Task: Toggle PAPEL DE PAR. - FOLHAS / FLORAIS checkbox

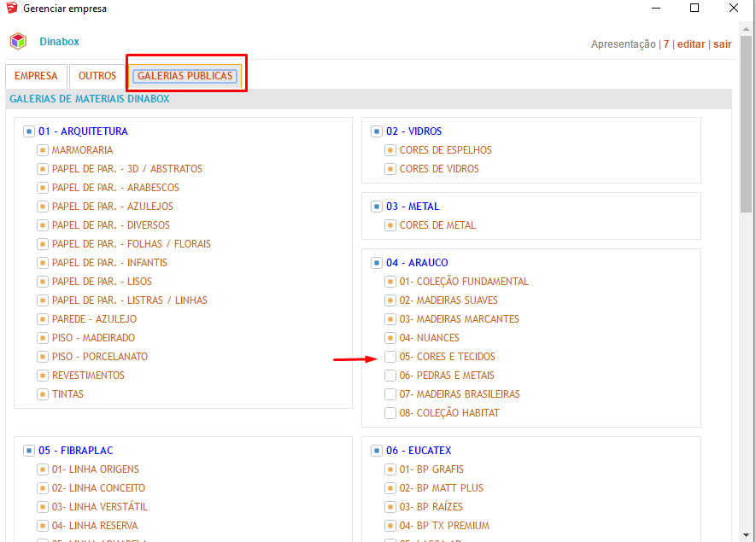Action: (x=43, y=244)
